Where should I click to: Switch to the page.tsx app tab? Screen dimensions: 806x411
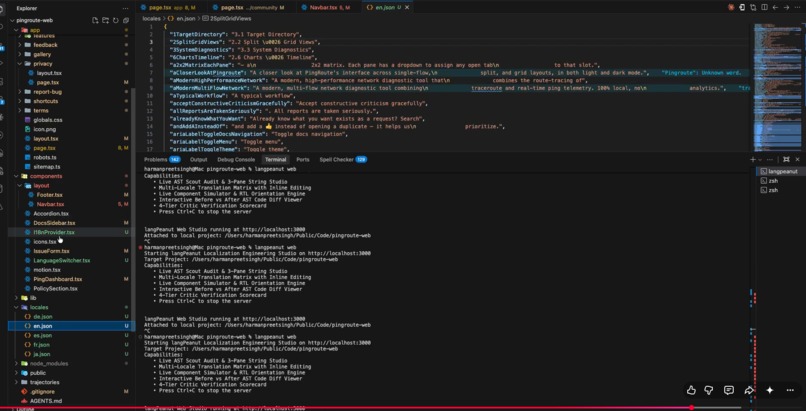point(172,8)
